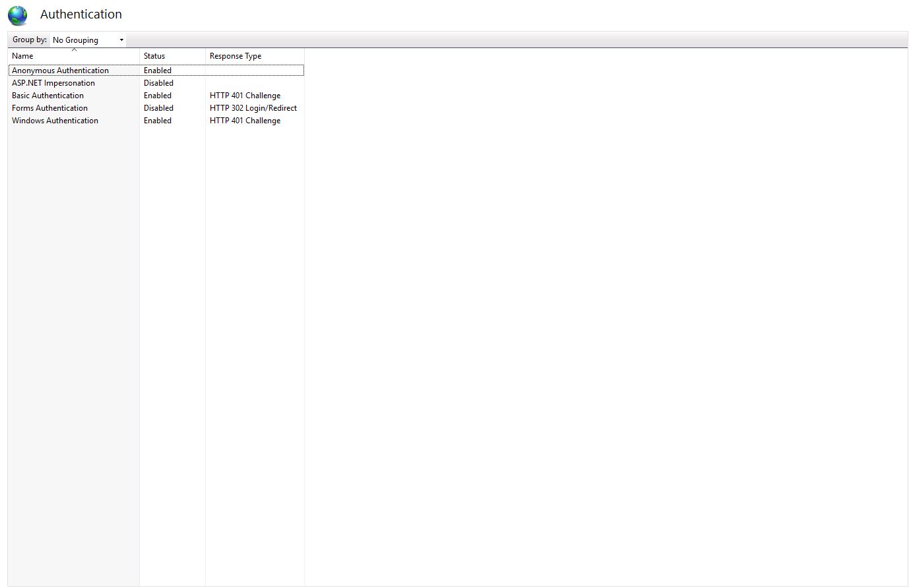Click HTTP 401 Challenge for Windows Authentication
The width and height of the screenshot is (909, 588).
(245, 121)
